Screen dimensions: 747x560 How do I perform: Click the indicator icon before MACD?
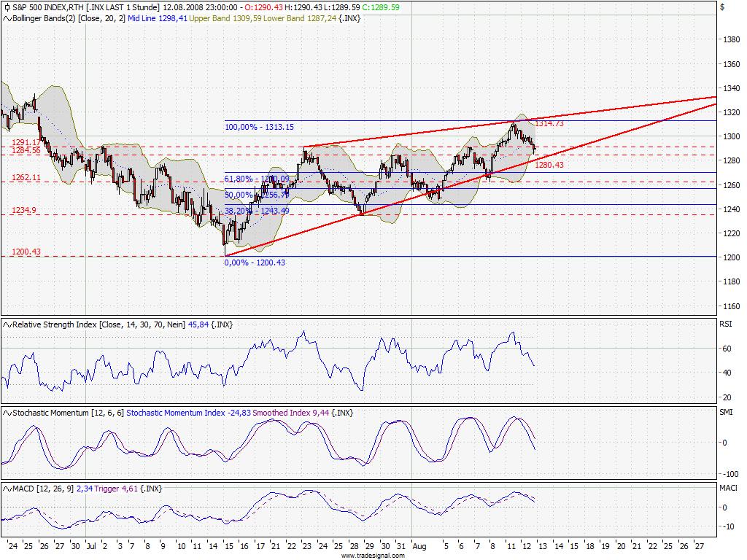pos(7,488)
